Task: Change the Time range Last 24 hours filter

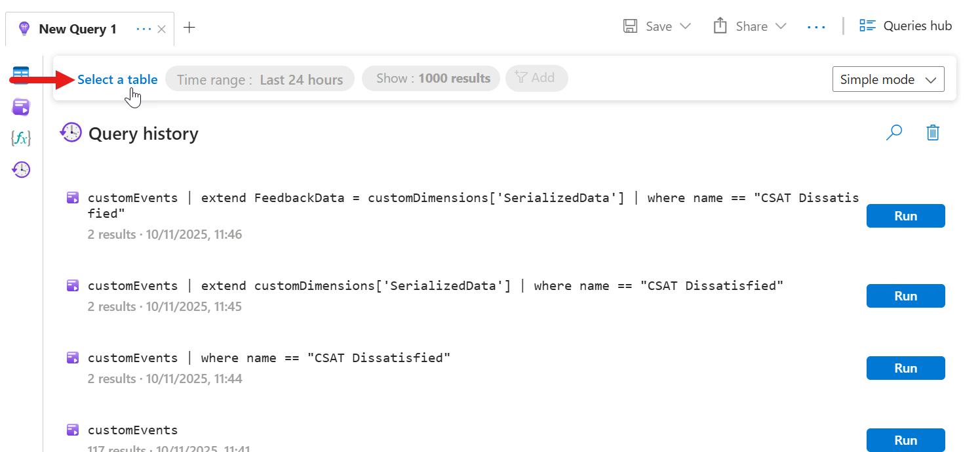Action: [260, 79]
